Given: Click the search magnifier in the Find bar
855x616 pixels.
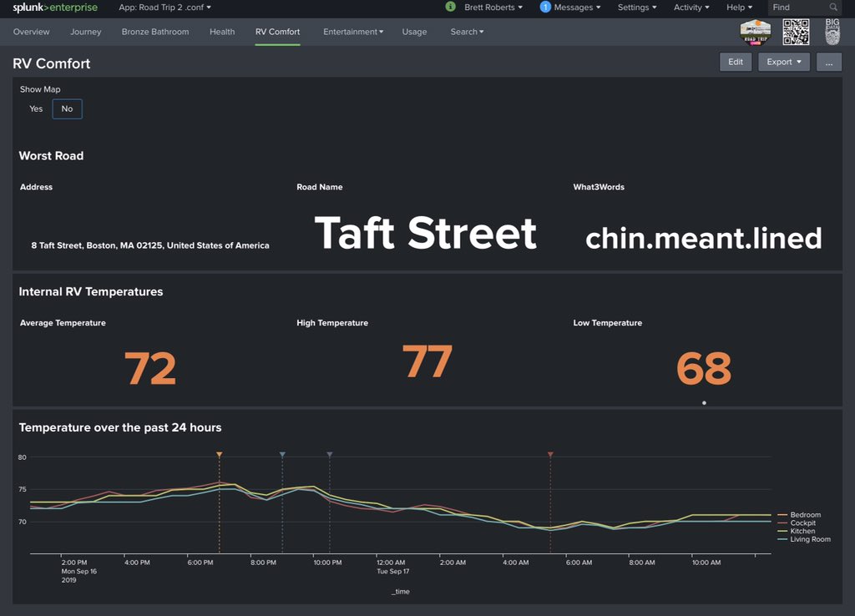Looking at the screenshot, I should click(x=832, y=7).
